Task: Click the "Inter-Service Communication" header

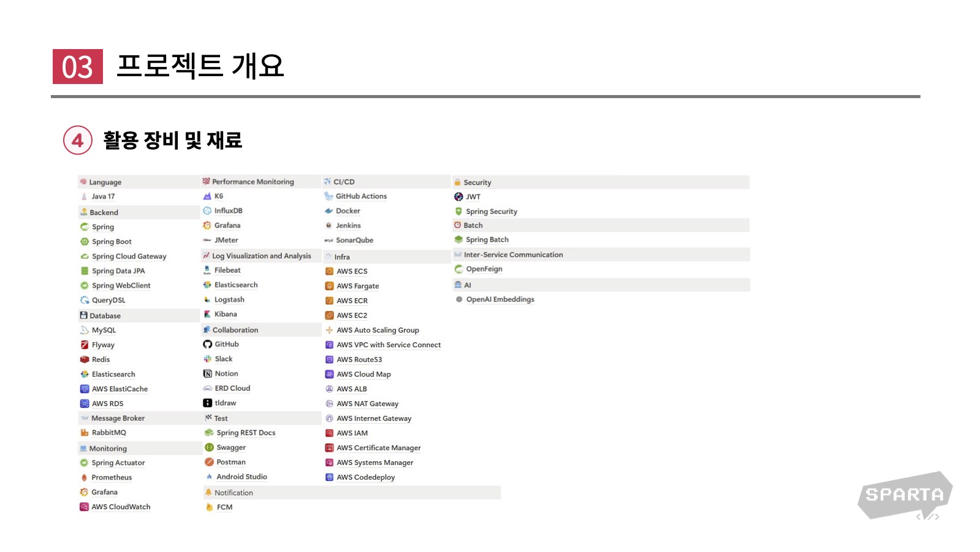Action: 601,255
